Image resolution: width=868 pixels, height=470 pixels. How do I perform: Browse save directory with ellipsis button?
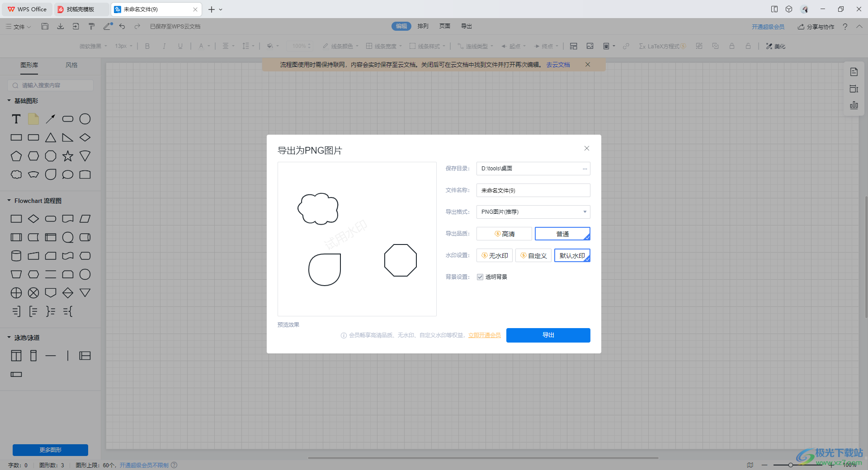(585, 169)
